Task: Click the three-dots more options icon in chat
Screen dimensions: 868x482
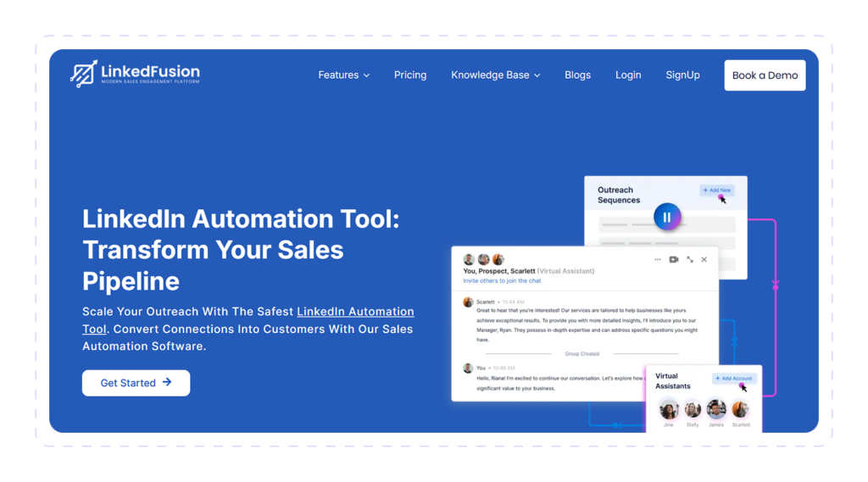Action: (x=658, y=259)
